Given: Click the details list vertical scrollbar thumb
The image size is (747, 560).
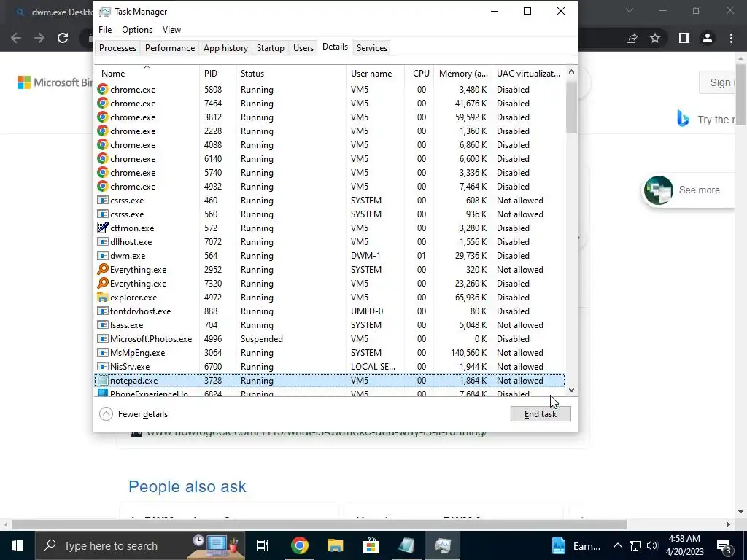Looking at the screenshot, I should pyautogui.click(x=571, y=106).
